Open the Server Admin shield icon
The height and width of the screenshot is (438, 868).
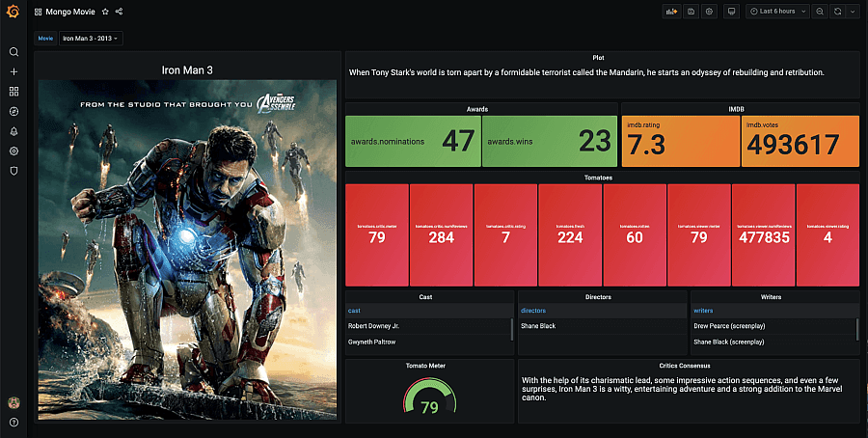[14, 171]
